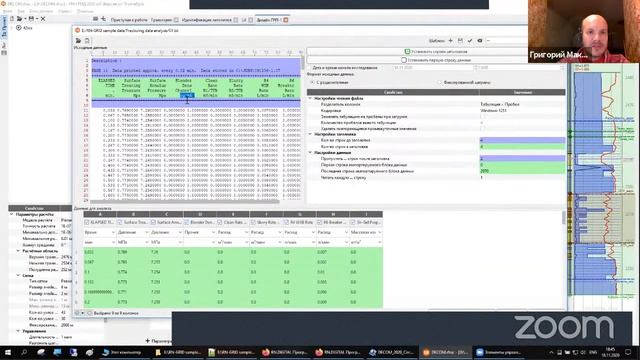The image size is (640, 360).
Task: Toggle the Blender Dens column checkbox
Action: point(187,222)
